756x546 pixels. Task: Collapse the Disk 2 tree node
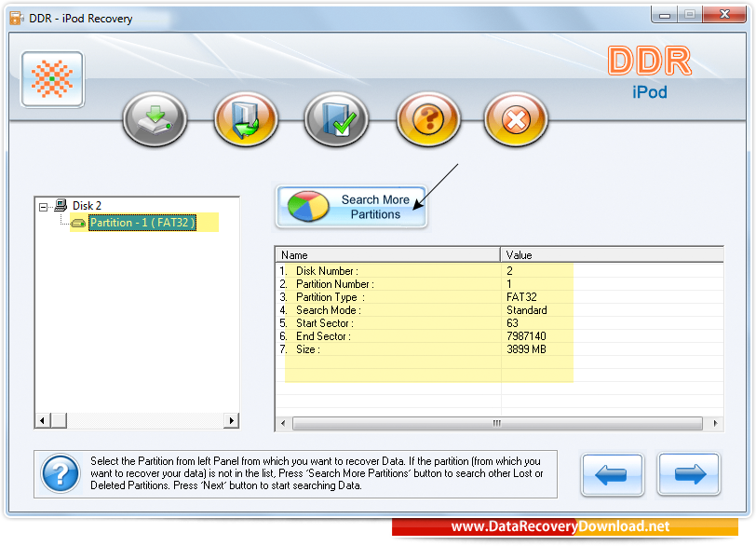pyautogui.click(x=44, y=207)
